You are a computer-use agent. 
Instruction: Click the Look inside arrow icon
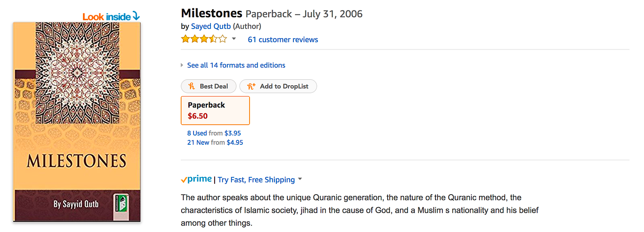(x=136, y=16)
